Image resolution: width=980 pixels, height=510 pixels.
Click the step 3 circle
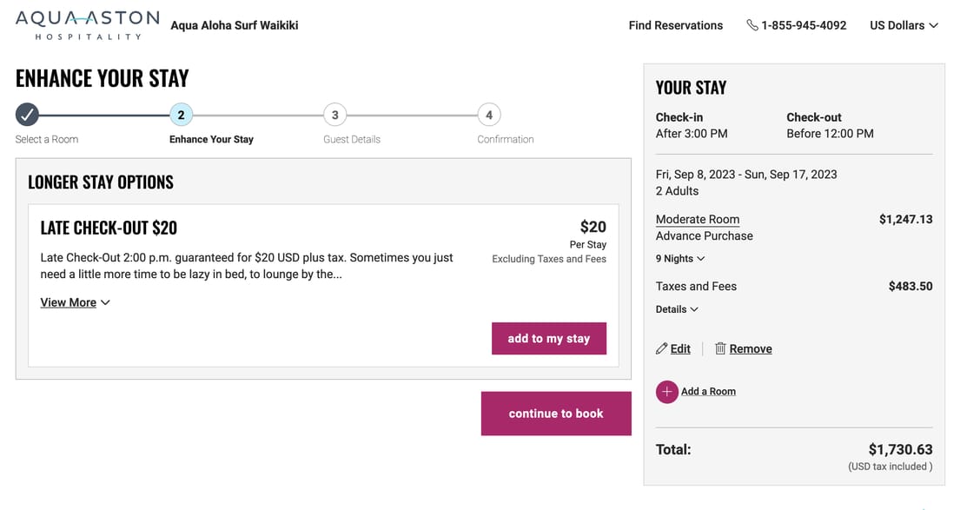pos(334,115)
